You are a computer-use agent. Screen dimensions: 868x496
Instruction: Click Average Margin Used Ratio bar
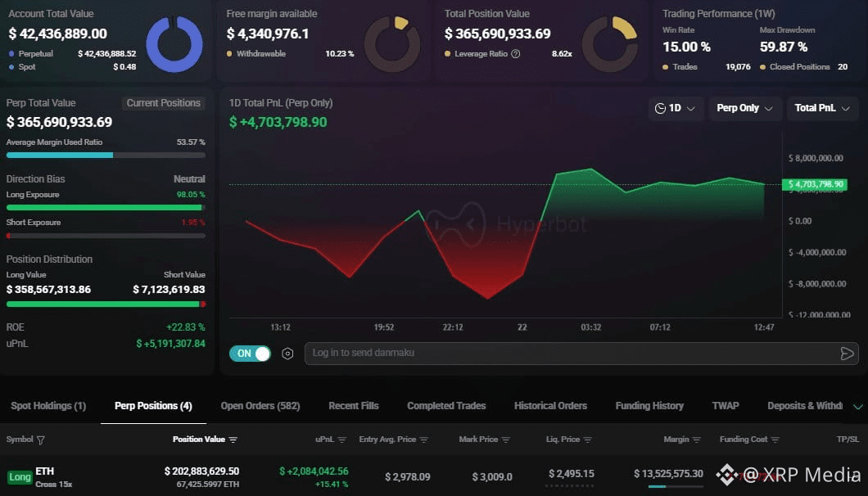106,156
